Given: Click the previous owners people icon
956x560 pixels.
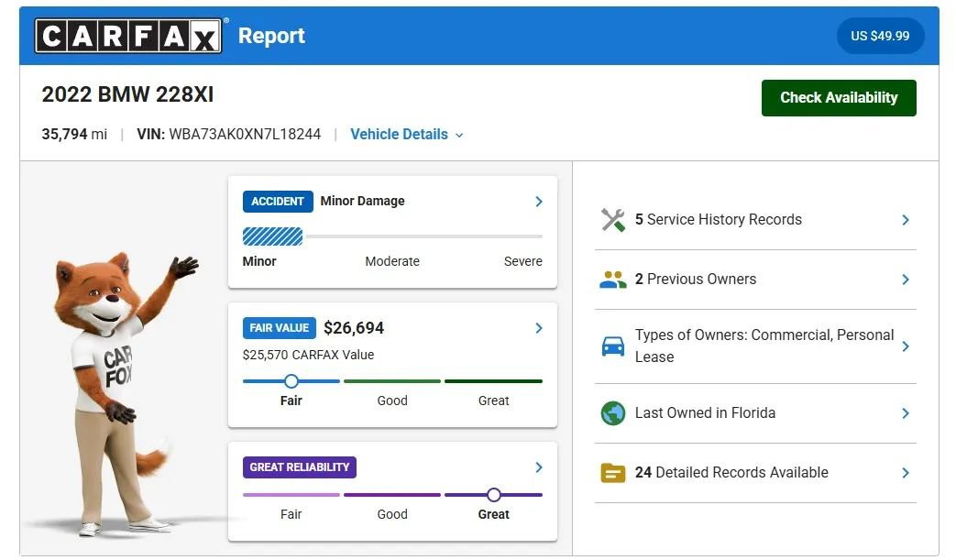Looking at the screenshot, I should (613, 280).
